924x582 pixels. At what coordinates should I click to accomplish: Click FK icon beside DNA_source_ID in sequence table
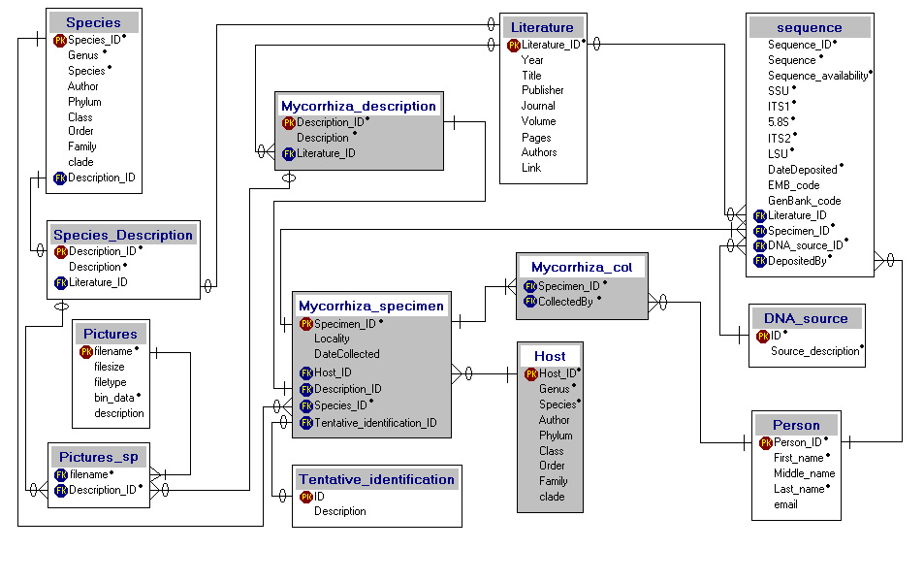[x=759, y=245]
